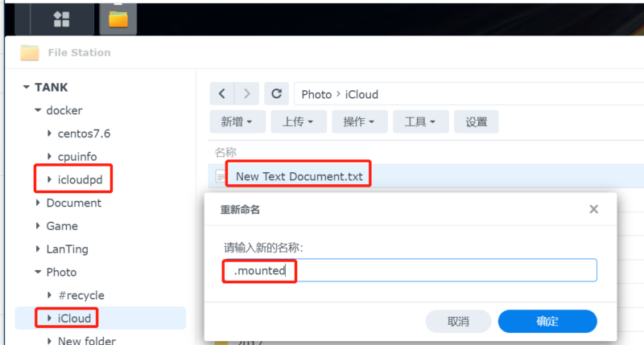The image size is (644, 345).
Task: Select the icloudpd folder label
Action: click(80, 179)
